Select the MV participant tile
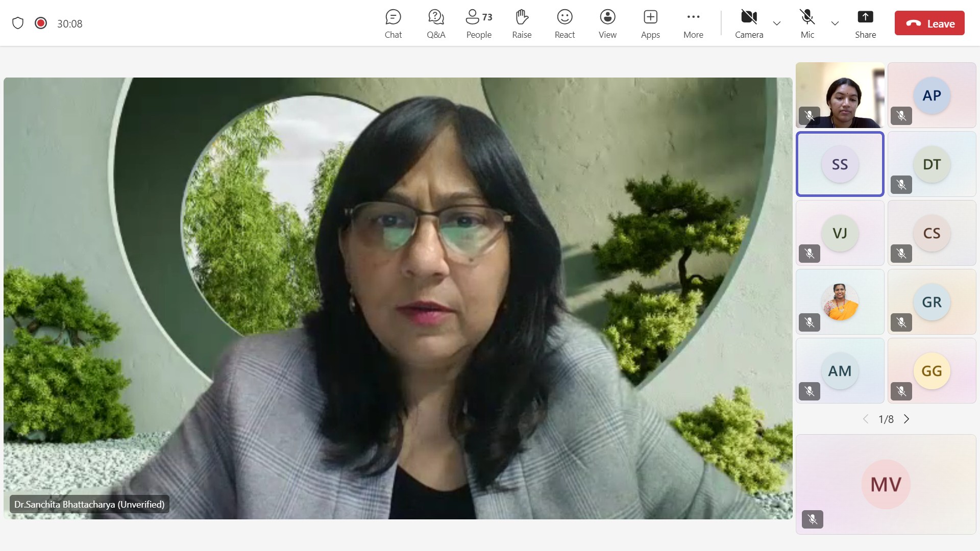The image size is (980, 551). (x=886, y=484)
